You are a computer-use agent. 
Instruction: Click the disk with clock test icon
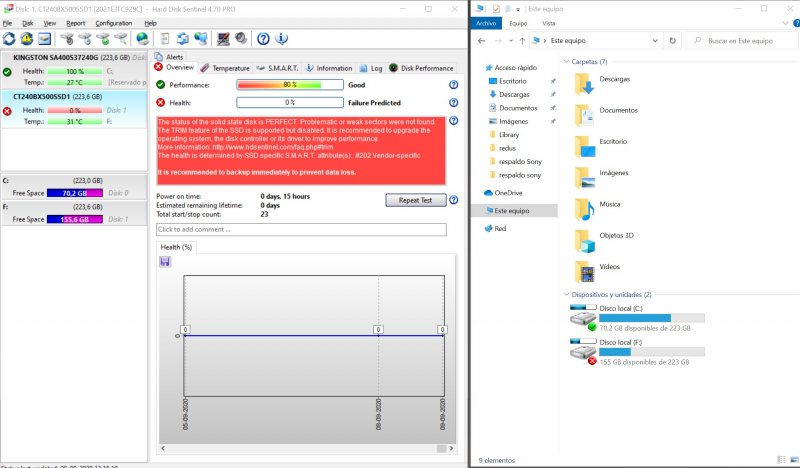85,39
